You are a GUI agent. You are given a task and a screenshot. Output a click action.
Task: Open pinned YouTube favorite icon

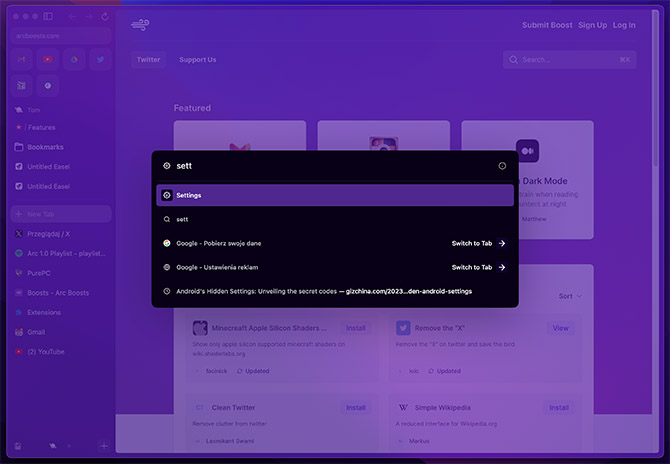(48, 59)
